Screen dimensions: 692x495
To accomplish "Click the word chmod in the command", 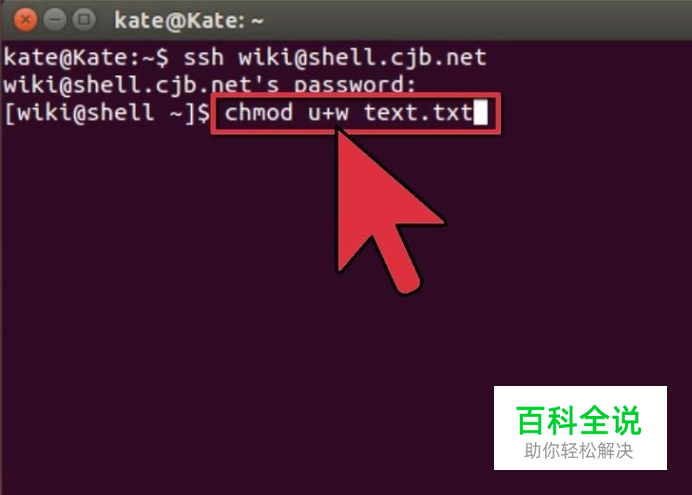I will tap(259, 112).
